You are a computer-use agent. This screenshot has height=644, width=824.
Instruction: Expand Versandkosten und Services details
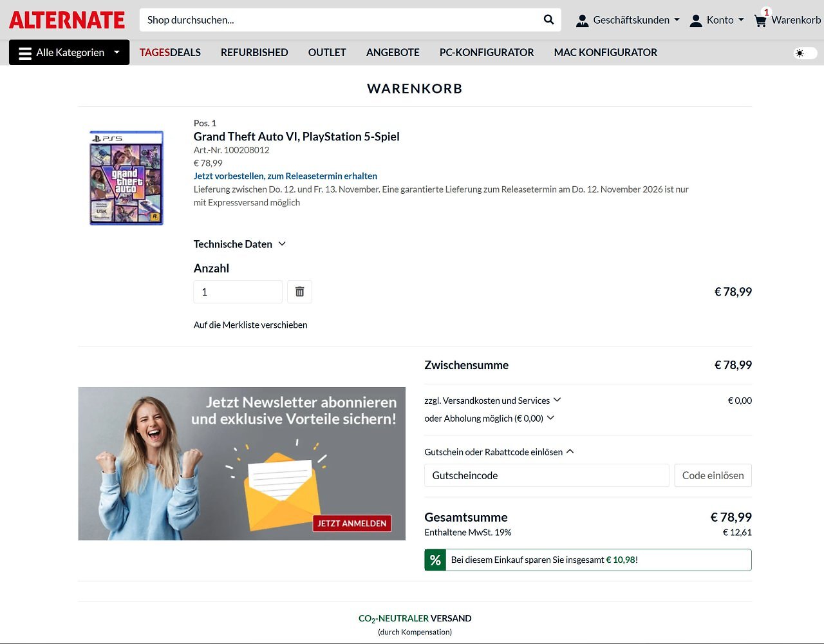(x=492, y=401)
